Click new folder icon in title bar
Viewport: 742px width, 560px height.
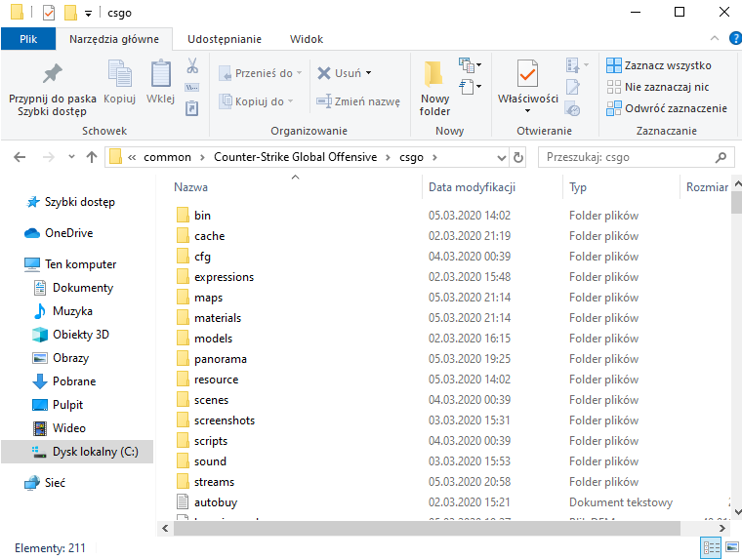70,13
